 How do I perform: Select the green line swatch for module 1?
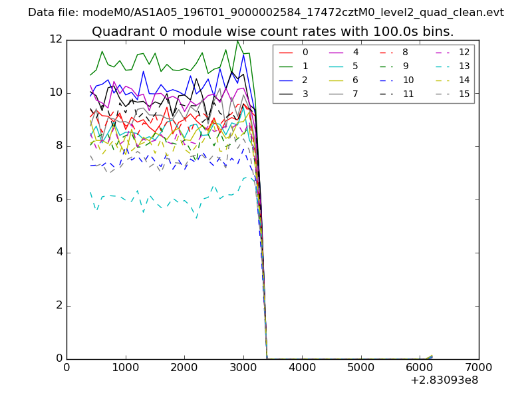coord(286,66)
